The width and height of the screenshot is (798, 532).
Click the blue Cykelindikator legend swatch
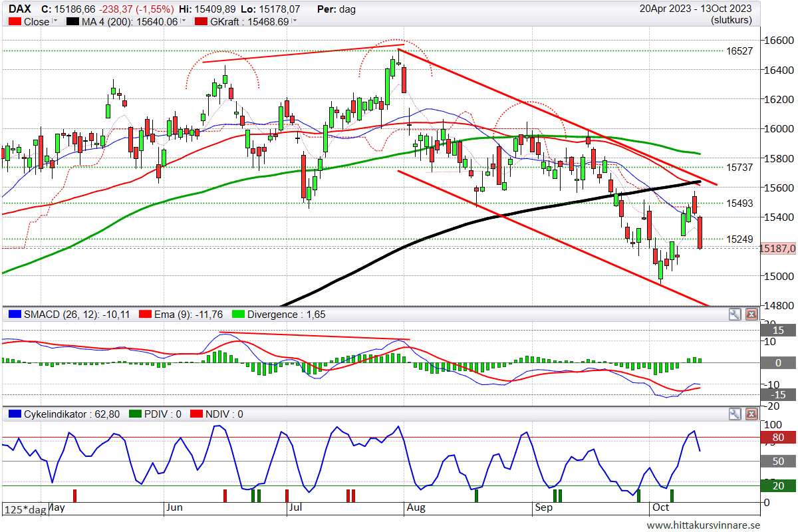click(15, 414)
